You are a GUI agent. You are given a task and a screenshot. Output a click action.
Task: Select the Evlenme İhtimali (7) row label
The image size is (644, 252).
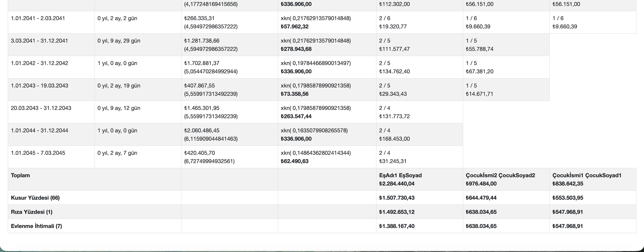pyautogui.click(x=36, y=226)
